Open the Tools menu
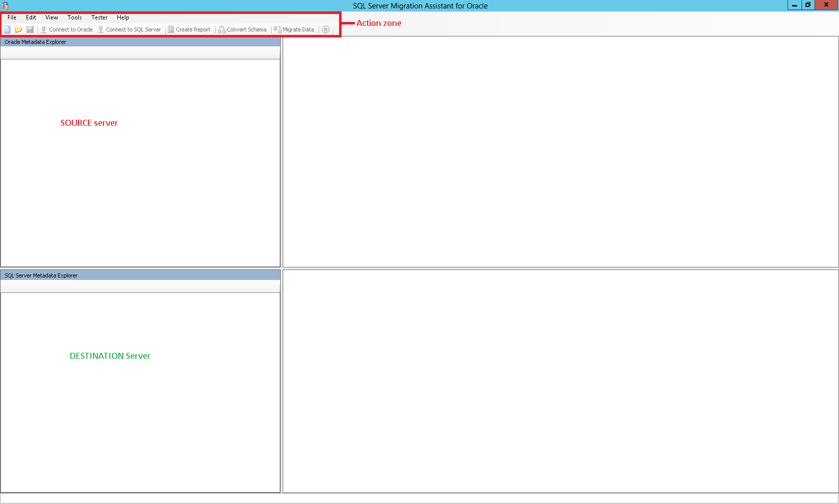The width and height of the screenshot is (839, 504). pyautogui.click(x=74, y=17)
